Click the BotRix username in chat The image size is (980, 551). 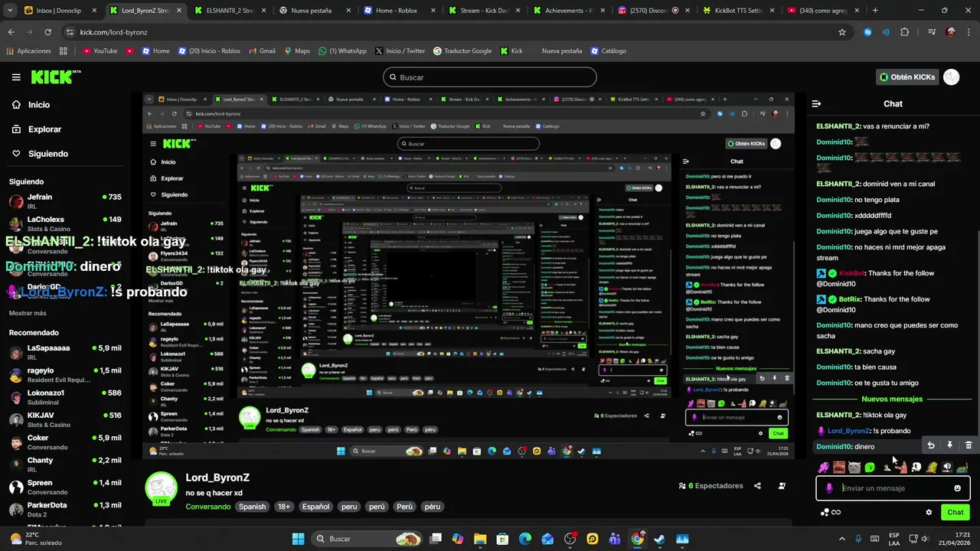click(850, 299)
